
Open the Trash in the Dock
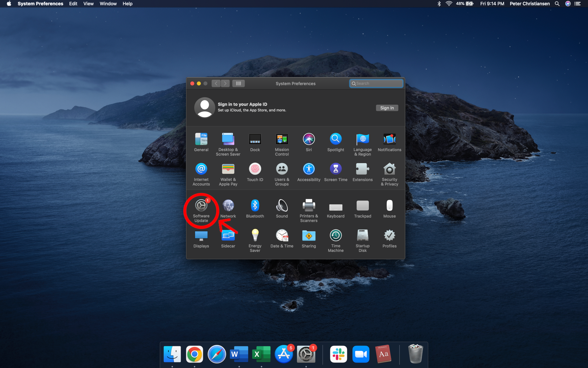click(416, 354)
